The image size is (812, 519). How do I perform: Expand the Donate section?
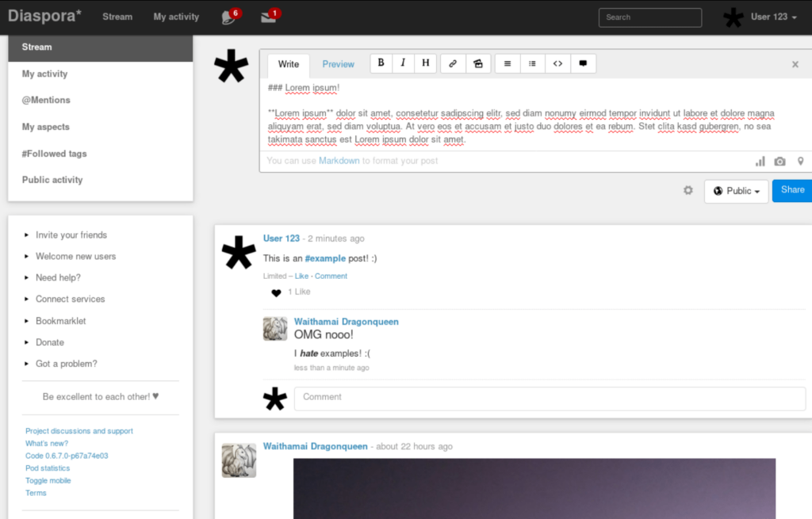[x=50, y=342]
